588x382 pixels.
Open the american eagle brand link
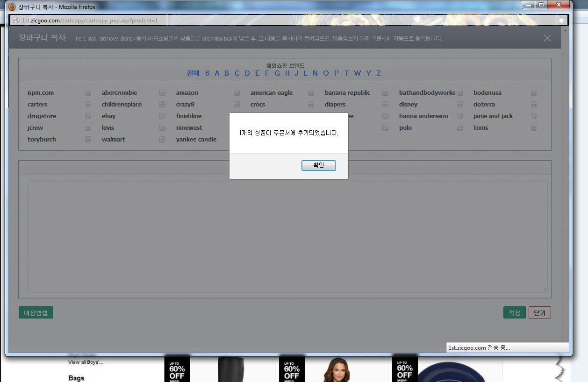272,92
